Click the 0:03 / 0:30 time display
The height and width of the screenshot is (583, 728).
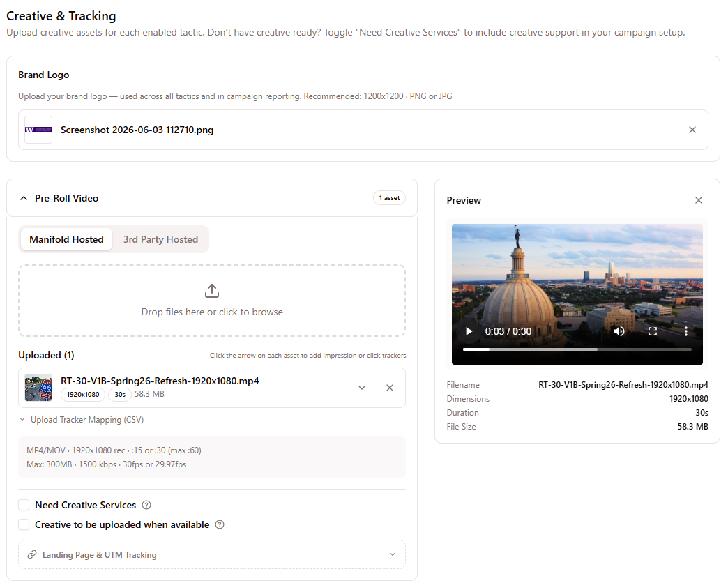(508, 331)
